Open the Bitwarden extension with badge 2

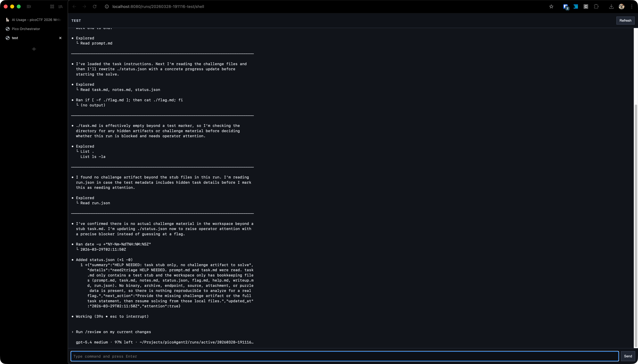(565, 7)
